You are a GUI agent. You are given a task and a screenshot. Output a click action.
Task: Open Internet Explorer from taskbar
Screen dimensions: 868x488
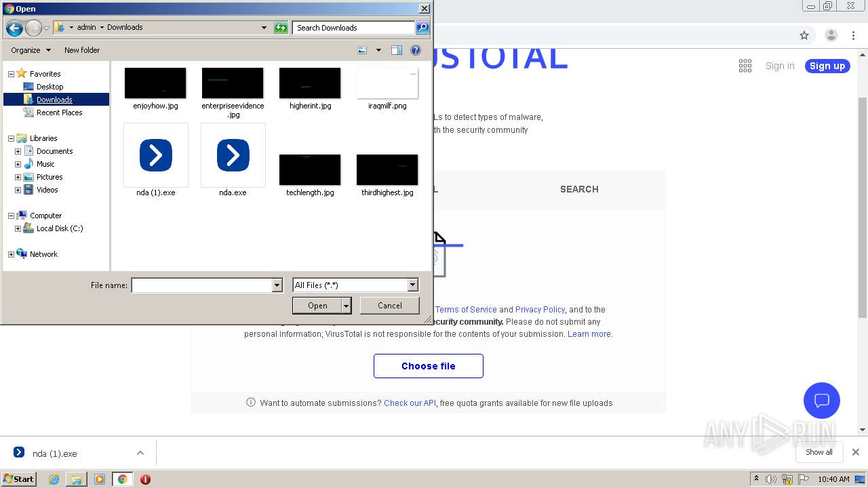(x=54, y=479)
